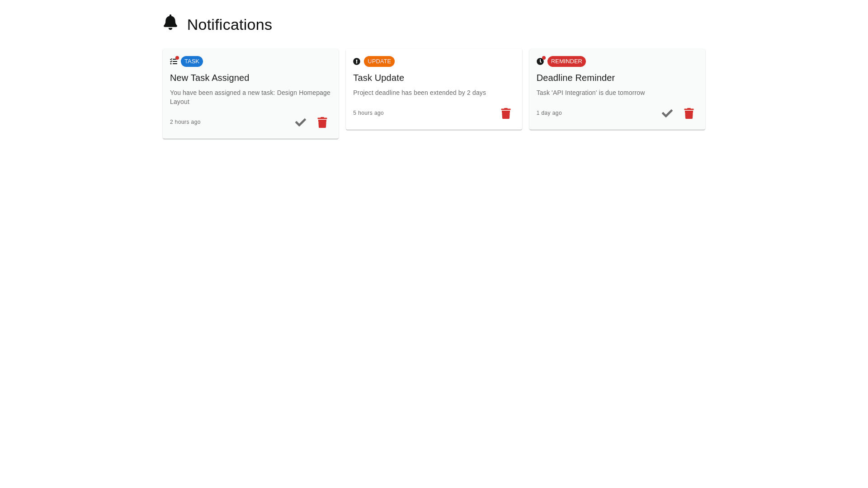The width and height of the screenshot is (868, 488).
Task: Open the Task Update title
Action: 378,78
